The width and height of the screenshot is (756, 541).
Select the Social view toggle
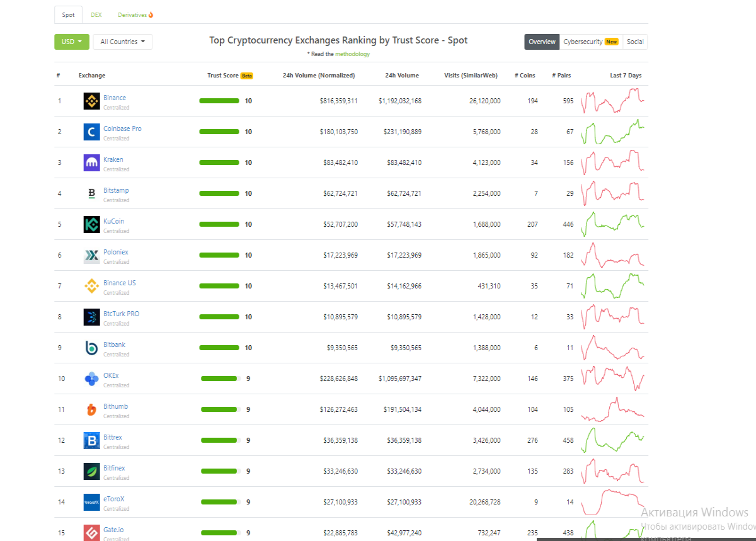click(x=635, y=42)
